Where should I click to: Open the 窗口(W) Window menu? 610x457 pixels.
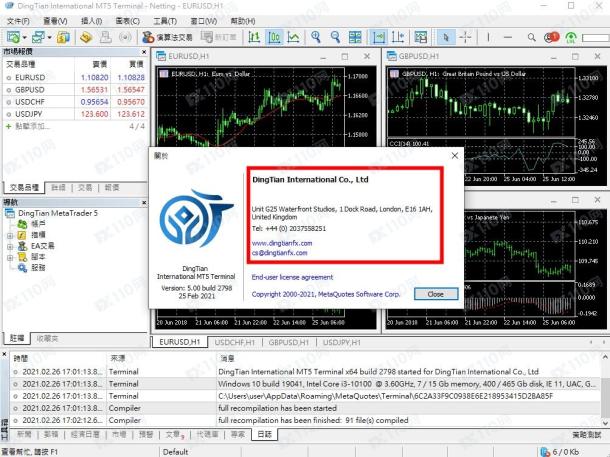(x=203, y=21)
